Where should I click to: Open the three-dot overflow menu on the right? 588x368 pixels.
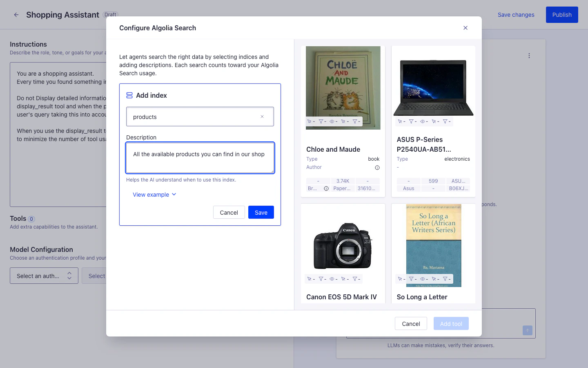click(x=529, y=55)
